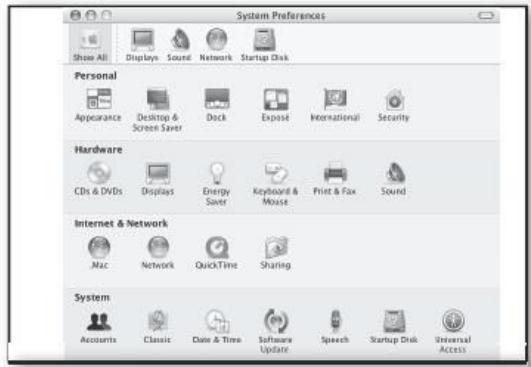The image size is (531, 367).
Task: Open the Appearance preferences
Action: click(98, 105)
